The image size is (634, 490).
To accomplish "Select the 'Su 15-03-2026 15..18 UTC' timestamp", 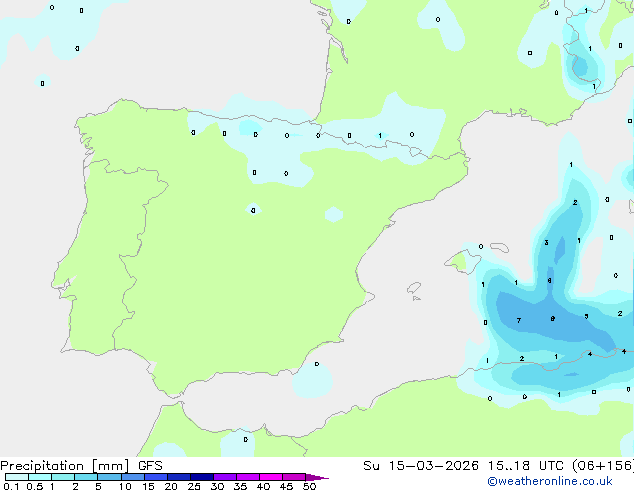I will coord(463,466).
